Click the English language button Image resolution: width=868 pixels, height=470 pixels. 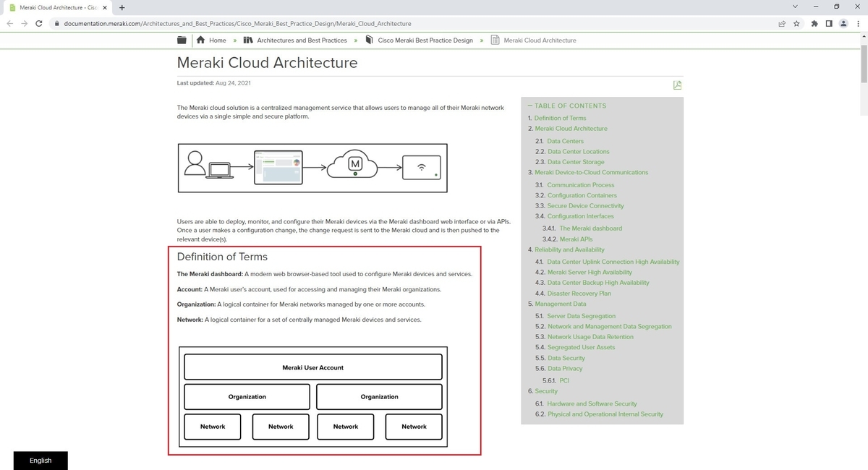[40, 460]
